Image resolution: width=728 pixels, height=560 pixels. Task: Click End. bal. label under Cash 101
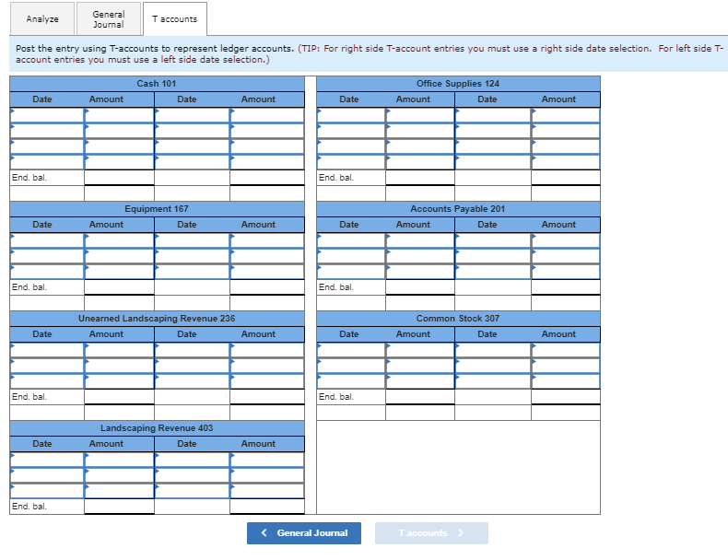pos(29,178)
